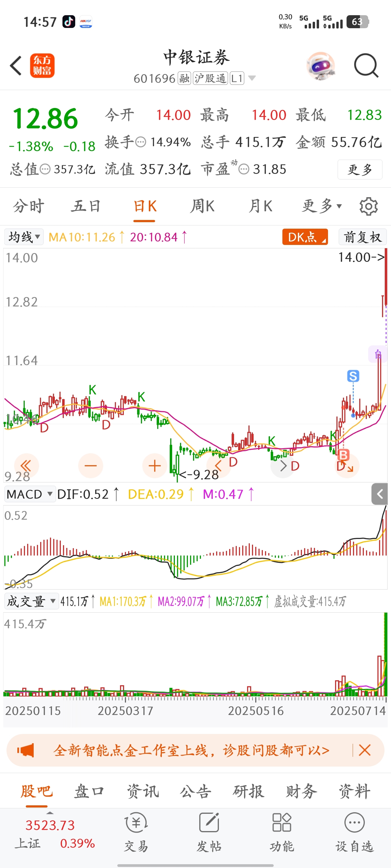Tap the blue S sell signal marker
The width and height of the screenshot is (391, 868).
(353, 376)
